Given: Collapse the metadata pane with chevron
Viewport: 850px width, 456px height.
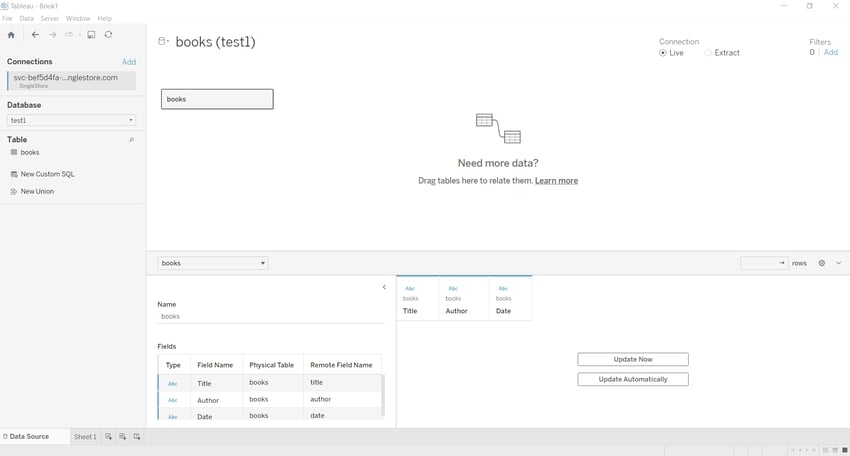Looking at the screenshot, I should [384, 287].
